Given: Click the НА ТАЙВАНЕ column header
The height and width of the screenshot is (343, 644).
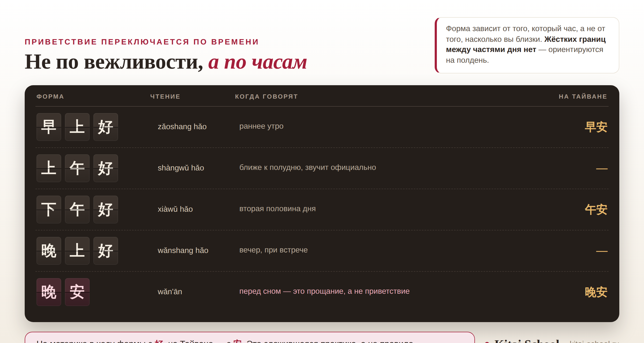Looking at the screenshot, I should coord(583,96).
